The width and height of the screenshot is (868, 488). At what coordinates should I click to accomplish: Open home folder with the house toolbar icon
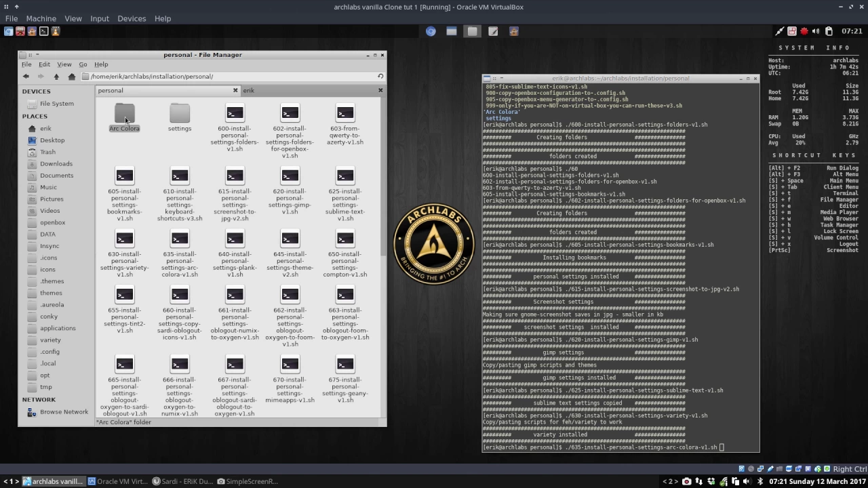click(71, 77)
